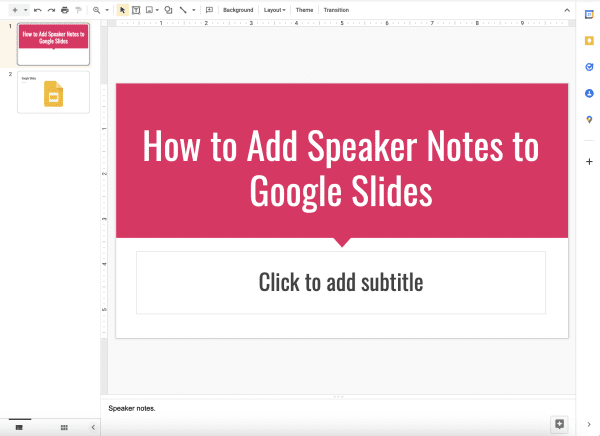Get add-ons with the plus icon
The image size is (600, 436).
pyautogui.click(x=589, y=162)
